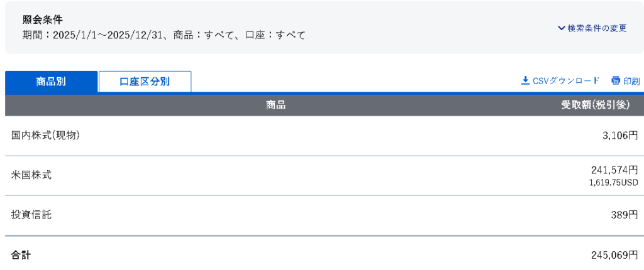
Task: Click the 1,619.75USD value
Action: point(613,183)
